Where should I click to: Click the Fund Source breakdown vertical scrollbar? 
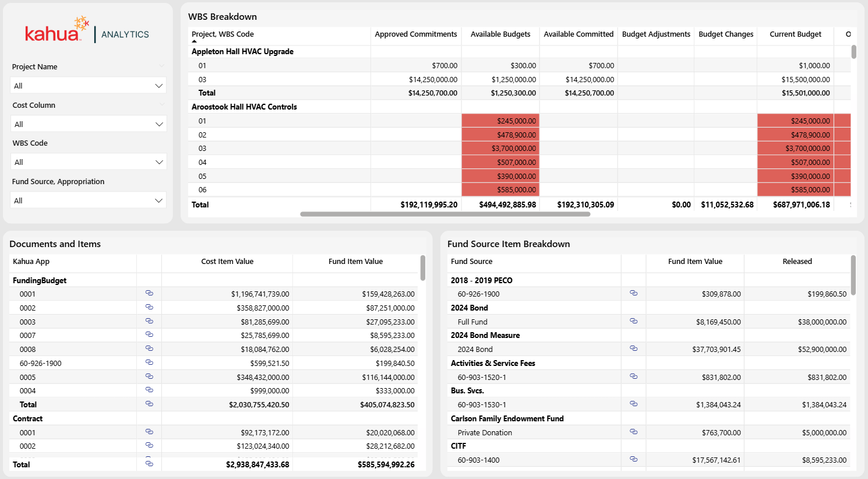coord(853,275)
